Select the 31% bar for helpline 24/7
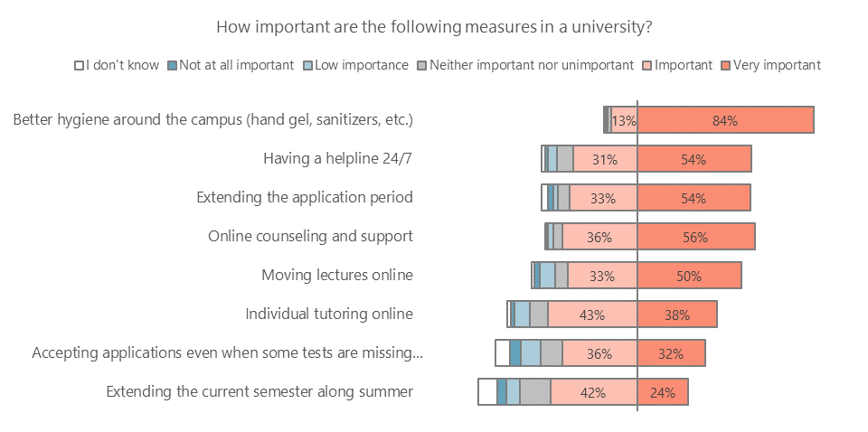This screenshot has width=868, height=432. pyautogui.click(x=605, y=159)
